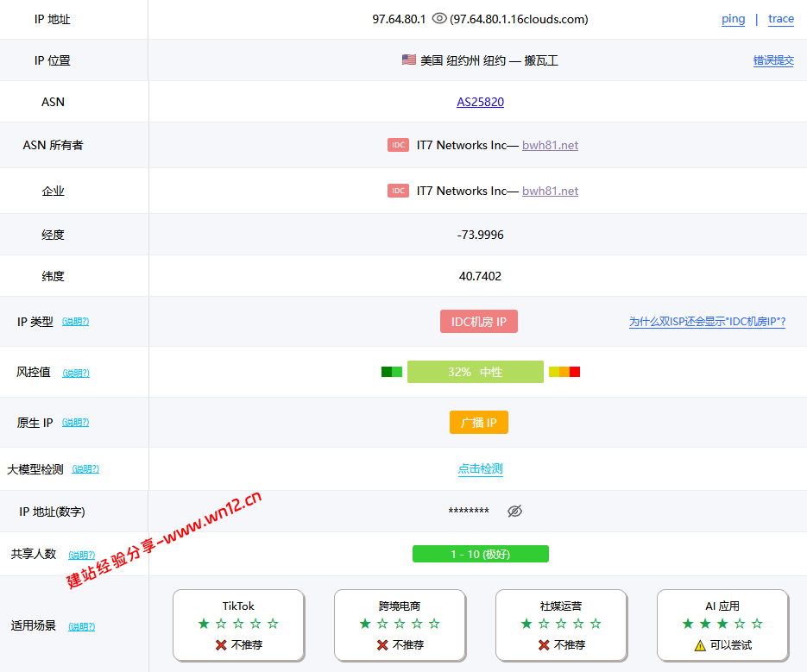Click the first green star in TikTok card
This screenshot has height=672, width=807.
click(x=204, y=624)
